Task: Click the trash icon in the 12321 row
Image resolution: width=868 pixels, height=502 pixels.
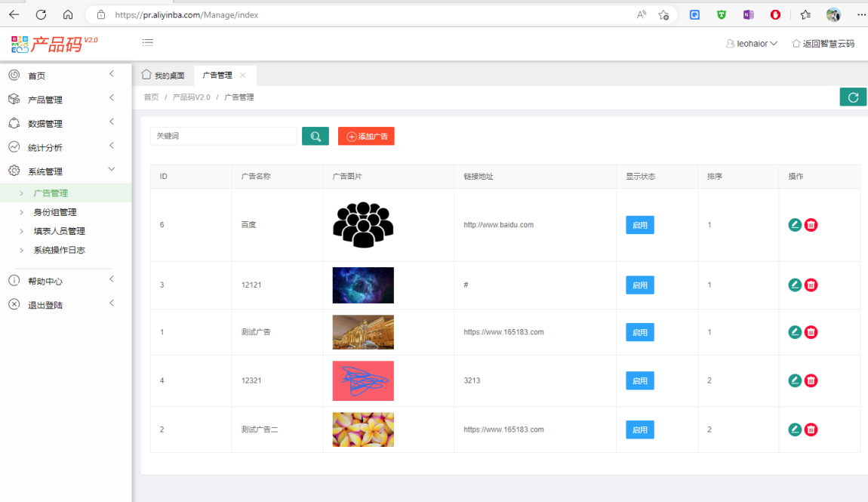Action: [x=811, y=380]
